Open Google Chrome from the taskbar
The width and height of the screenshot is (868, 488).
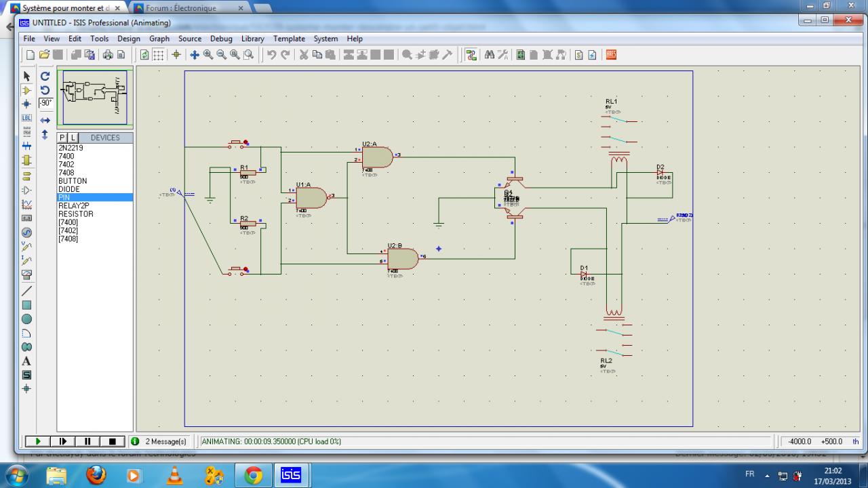[254, 475]
